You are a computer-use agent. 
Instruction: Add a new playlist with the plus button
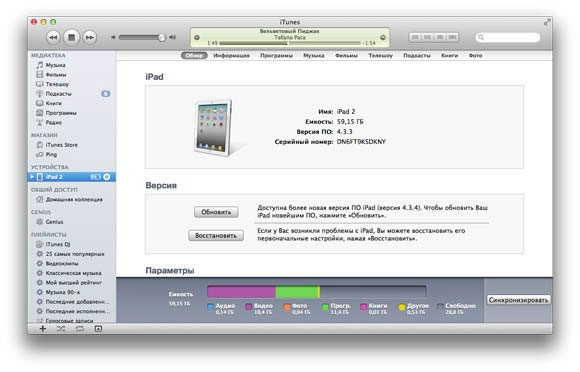[x=43, y=329]
